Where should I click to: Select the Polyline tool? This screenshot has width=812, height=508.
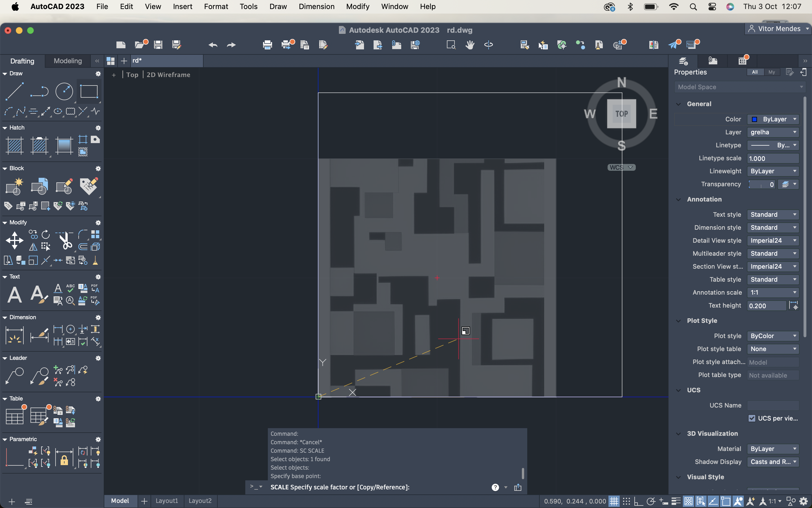click(39, 91)
